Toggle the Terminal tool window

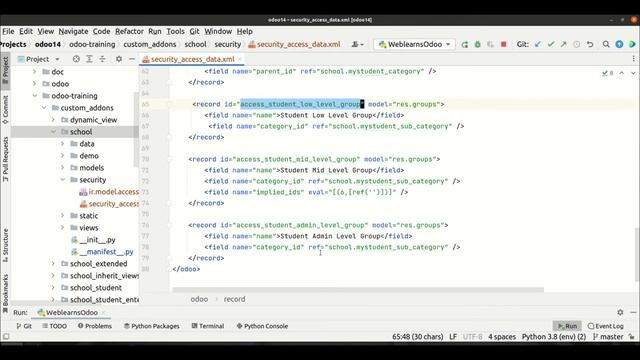click(208, 326)
